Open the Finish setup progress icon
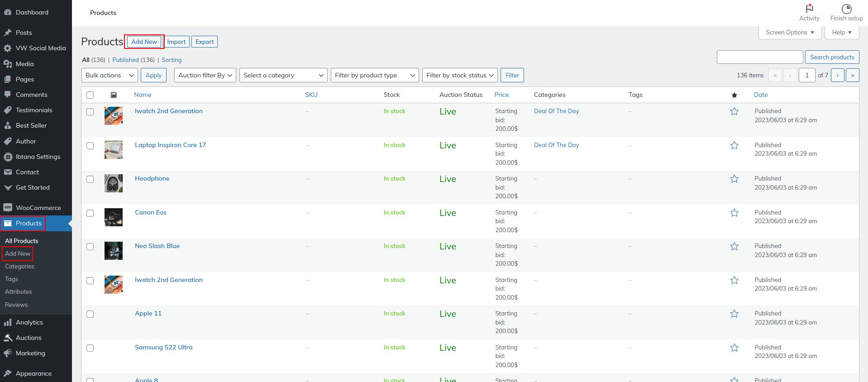 click(846, 9)
